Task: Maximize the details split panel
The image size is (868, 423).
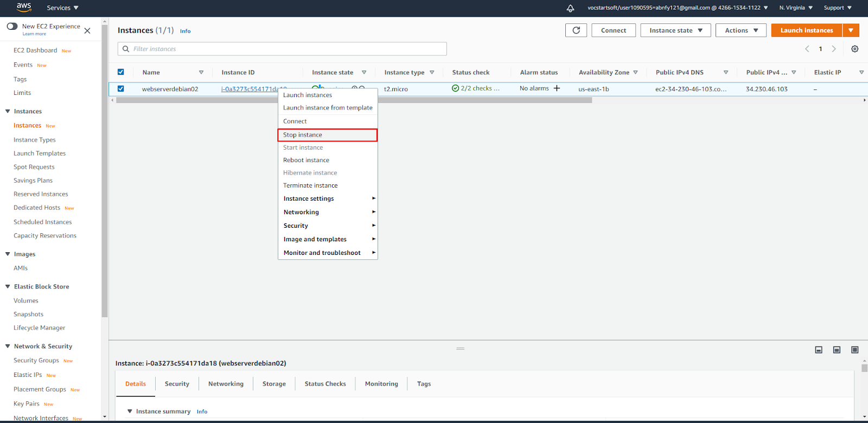Action: [854, 350]
